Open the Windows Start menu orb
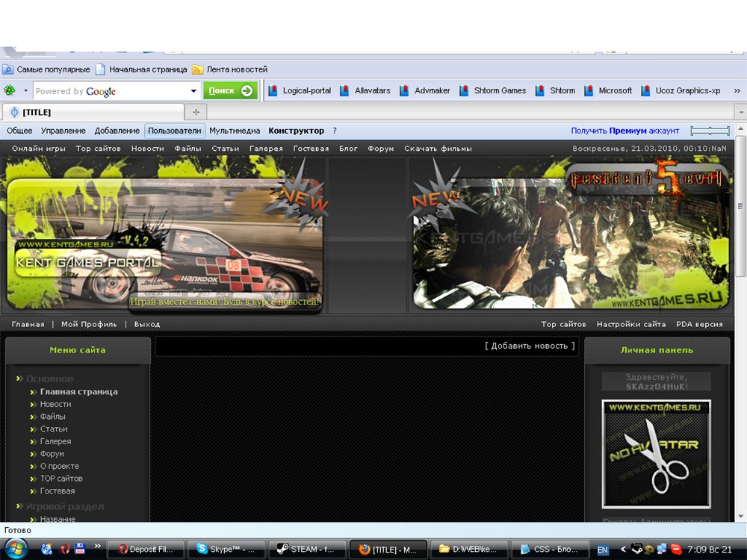The height and width of the screenshot is (560, 747). pos(15,549)
